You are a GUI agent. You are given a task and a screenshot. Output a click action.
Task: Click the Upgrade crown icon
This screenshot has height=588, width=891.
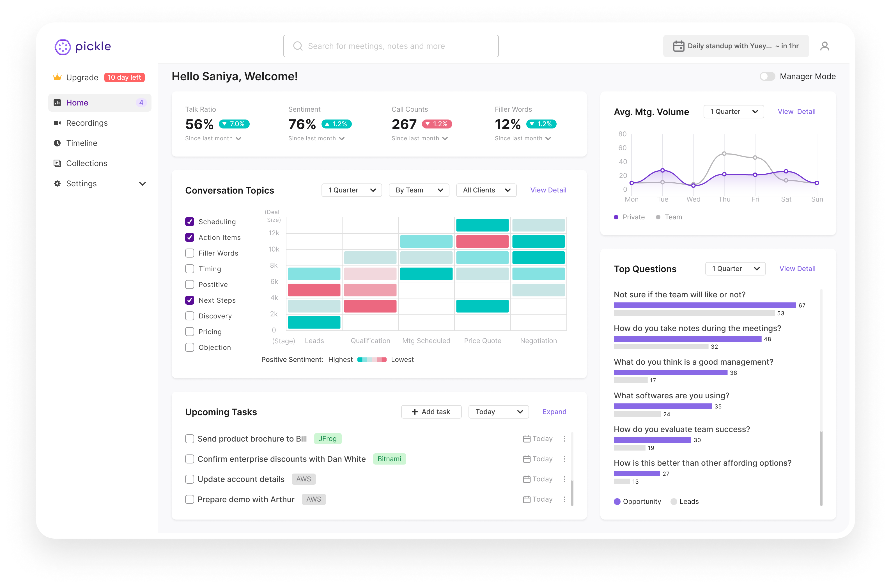[x=57, y=78]
